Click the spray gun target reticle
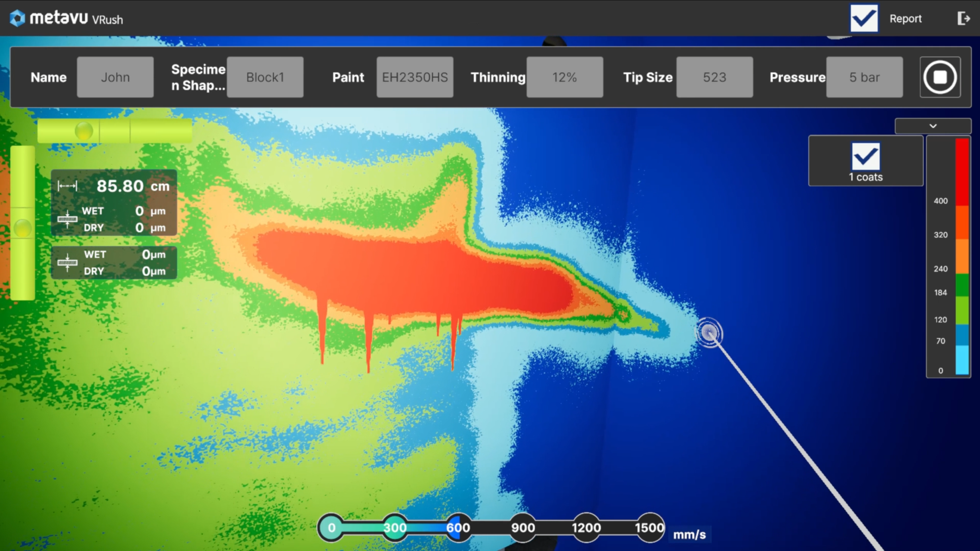Screen dimensions: 980x551 [x=709, y=333]
